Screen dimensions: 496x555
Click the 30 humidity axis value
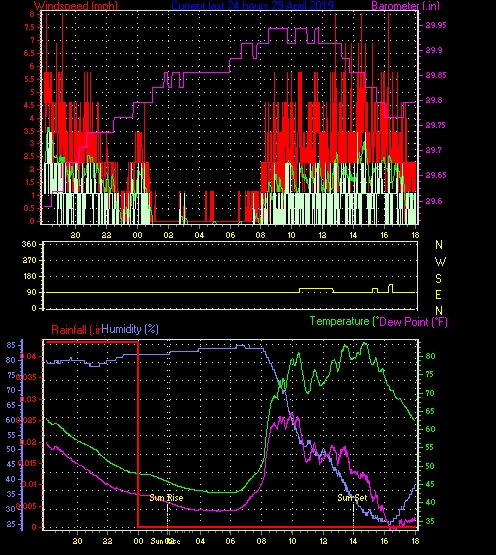tap(11, 509)
